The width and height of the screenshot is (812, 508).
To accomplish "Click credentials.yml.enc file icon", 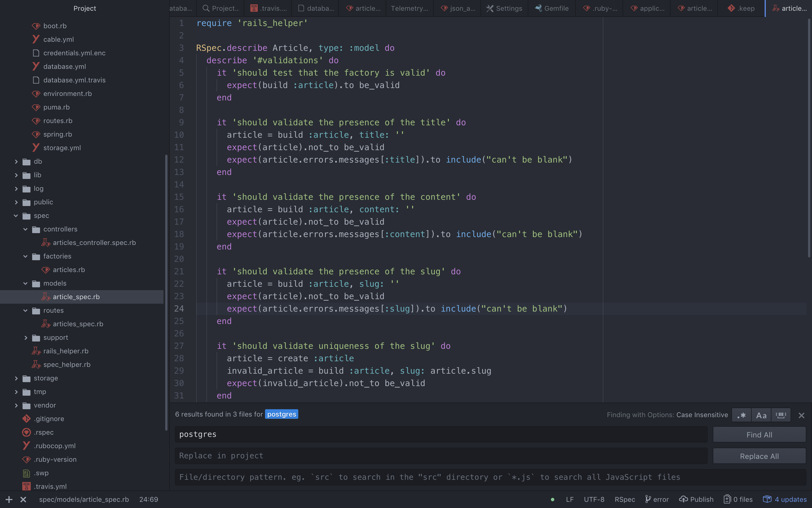I will (x=36, y=53).
